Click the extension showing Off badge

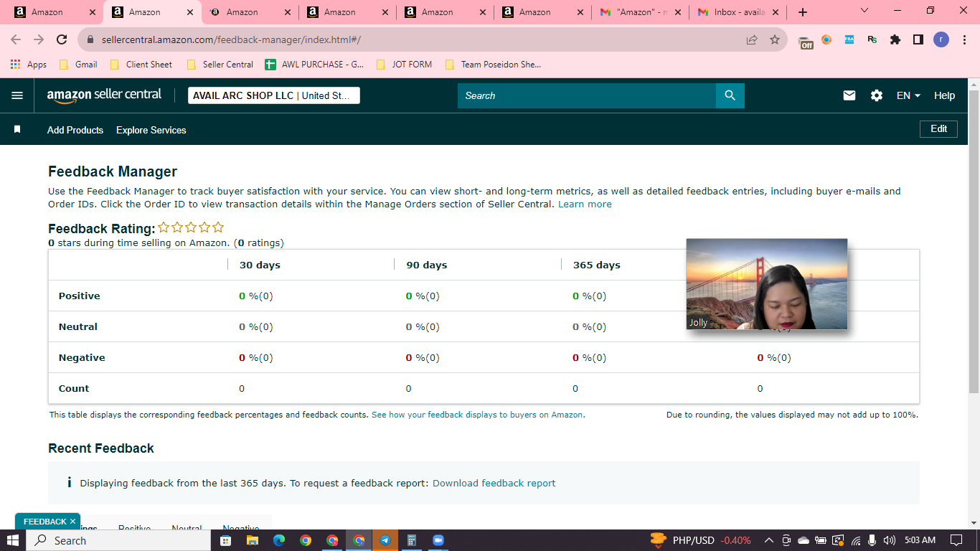tap(806, 41)
